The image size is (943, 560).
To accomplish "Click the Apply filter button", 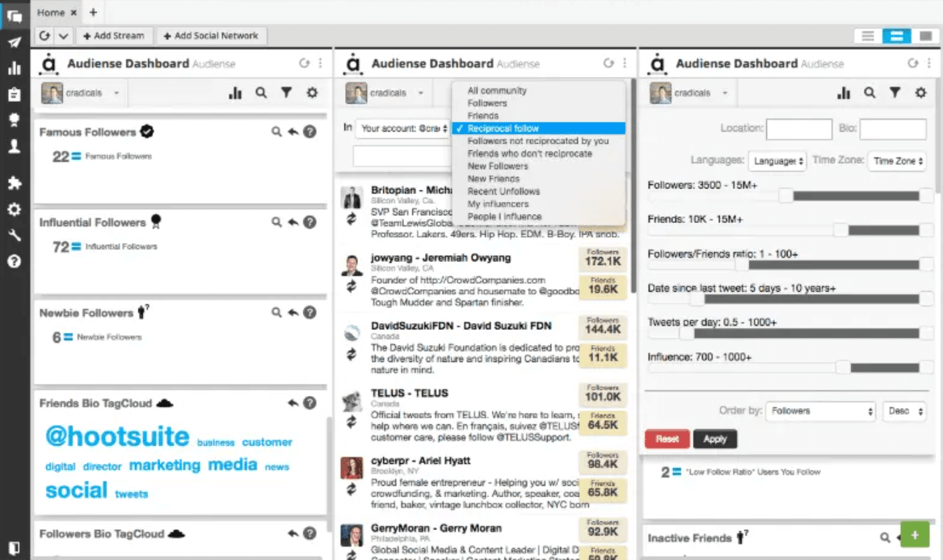I will pos(715,439).
